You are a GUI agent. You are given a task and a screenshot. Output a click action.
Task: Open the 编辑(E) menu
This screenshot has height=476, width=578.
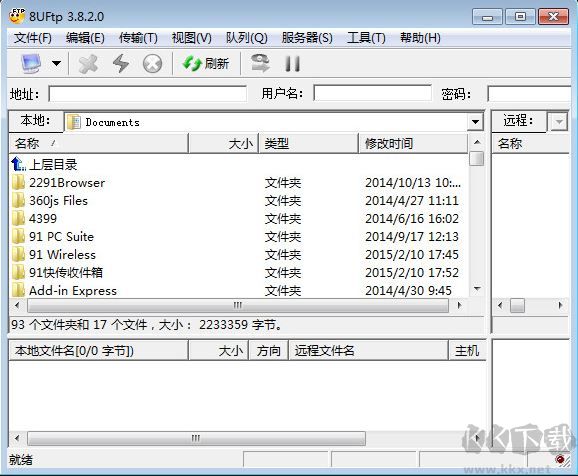[x=85, y=38]
